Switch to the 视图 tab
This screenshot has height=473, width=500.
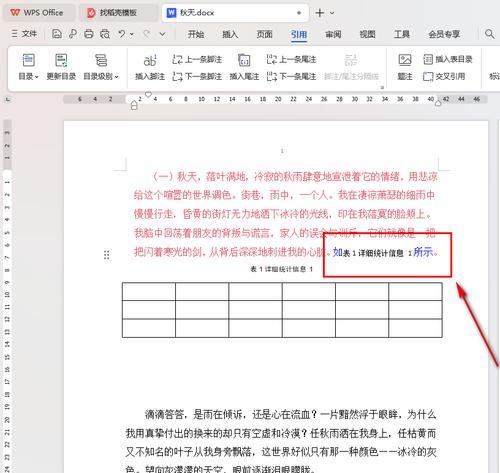367,34
